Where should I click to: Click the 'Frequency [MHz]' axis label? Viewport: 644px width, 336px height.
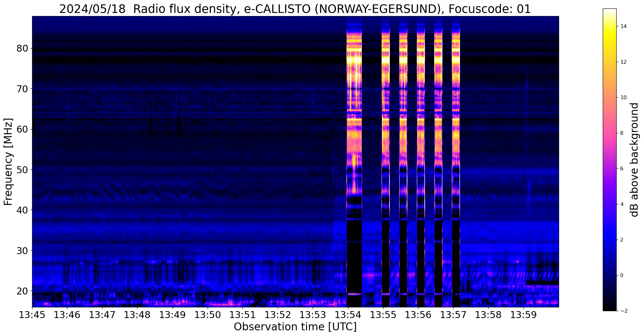click(8, 162)
